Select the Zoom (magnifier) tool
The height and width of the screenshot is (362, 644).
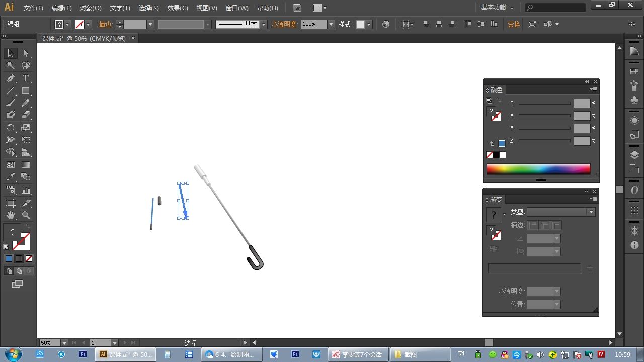tap(26, 215)
